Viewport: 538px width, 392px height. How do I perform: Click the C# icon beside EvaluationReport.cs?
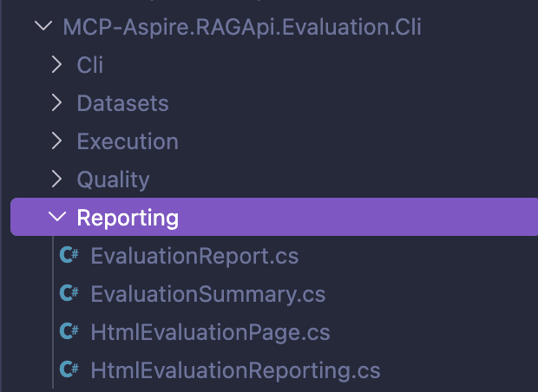pos(69,255)
